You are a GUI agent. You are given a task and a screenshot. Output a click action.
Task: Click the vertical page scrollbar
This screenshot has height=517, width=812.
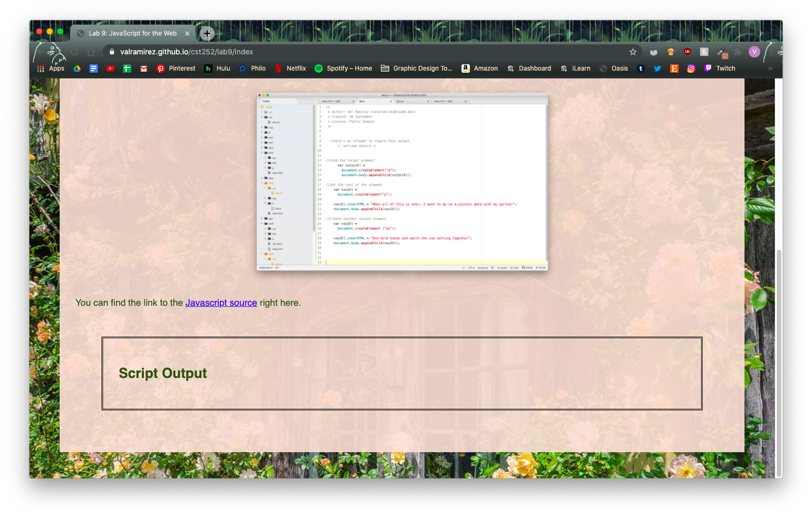pyautogui.click(x=779, y=361)
